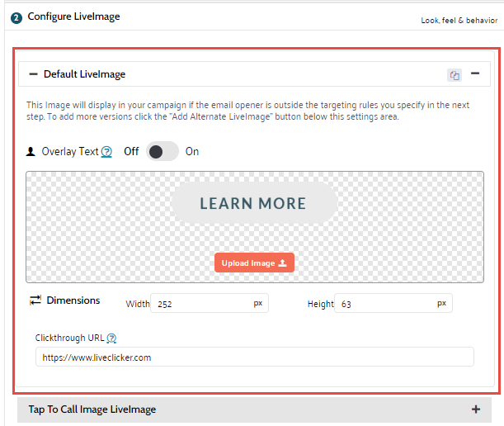The height and width of the screenshot is (426, 504).
Task: Click the Off label beside the switch
Action: 131,152
